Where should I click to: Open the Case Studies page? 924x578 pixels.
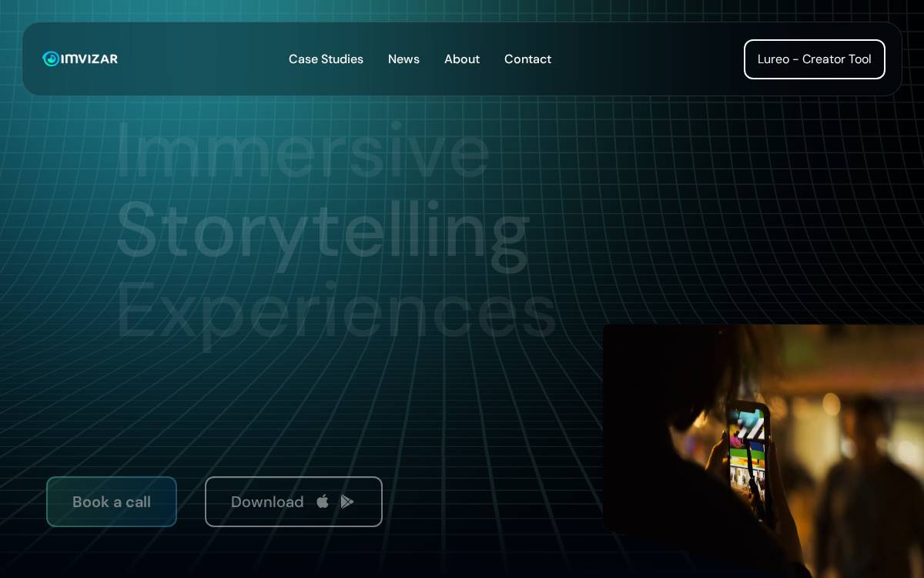tap(326, 59)
